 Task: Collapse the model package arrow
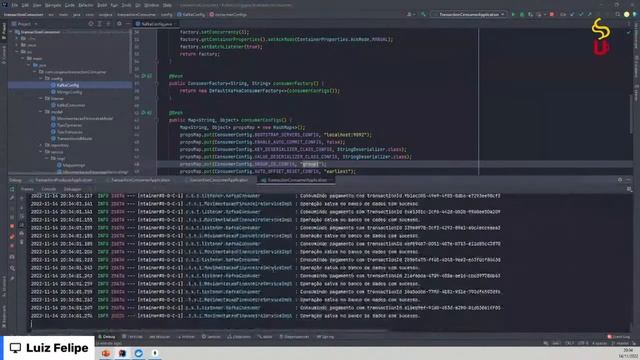[x=41, y=111]
